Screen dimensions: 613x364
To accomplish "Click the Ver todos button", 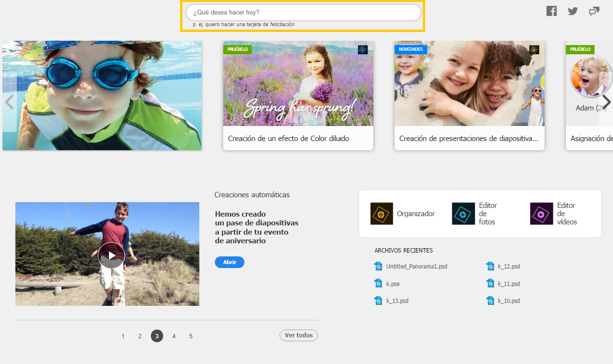I will (x=298, y=335).
